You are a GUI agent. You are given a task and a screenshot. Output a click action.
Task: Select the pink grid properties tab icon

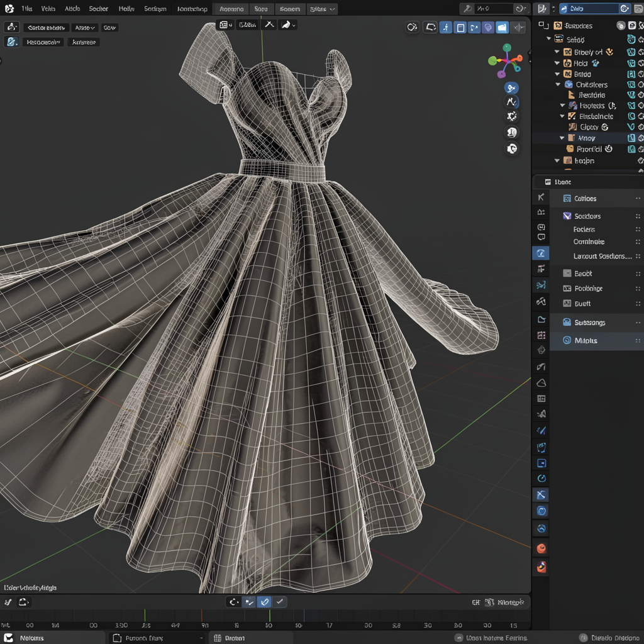click(x=541, y=335)
